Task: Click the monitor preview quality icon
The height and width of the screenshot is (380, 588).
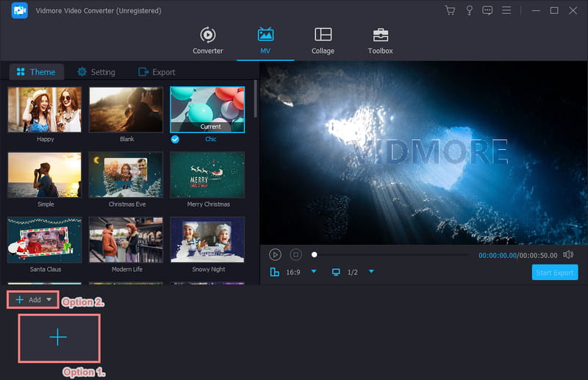Action: tap(336, 272)
